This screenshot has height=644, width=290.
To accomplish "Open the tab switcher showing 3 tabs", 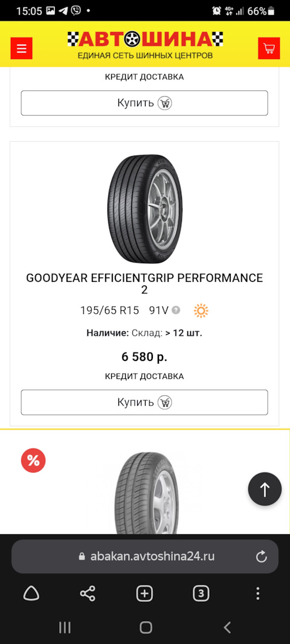I will coord(201,593).
